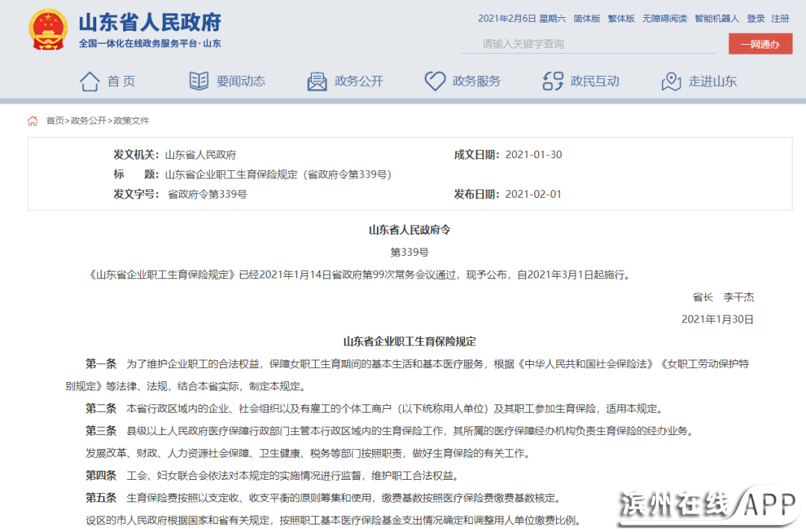Switch to 简体版 language
The height and width of the screenshot is (532, 806).
point(586,19)
